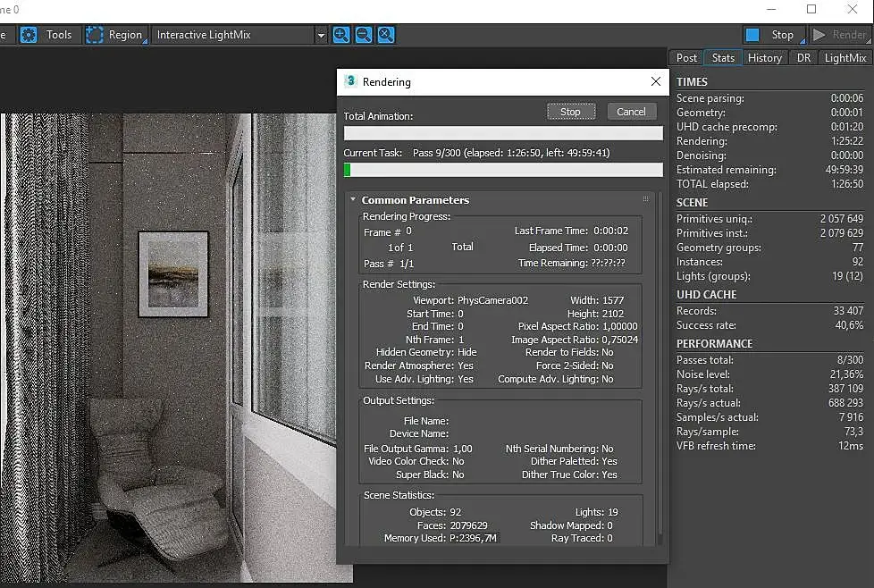
Task: Click the 'VFB refresh time: 12ms' row
Action: [769, 446]
